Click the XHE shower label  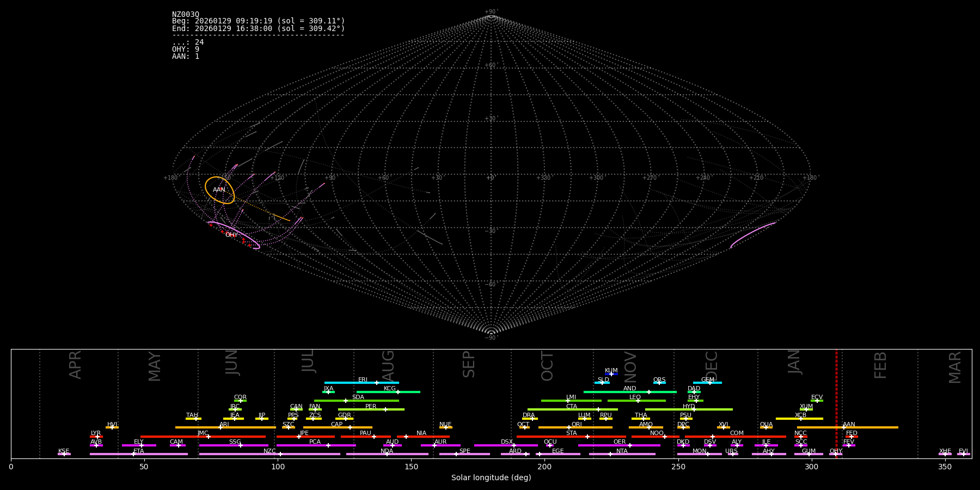click(x=945, y=451)
